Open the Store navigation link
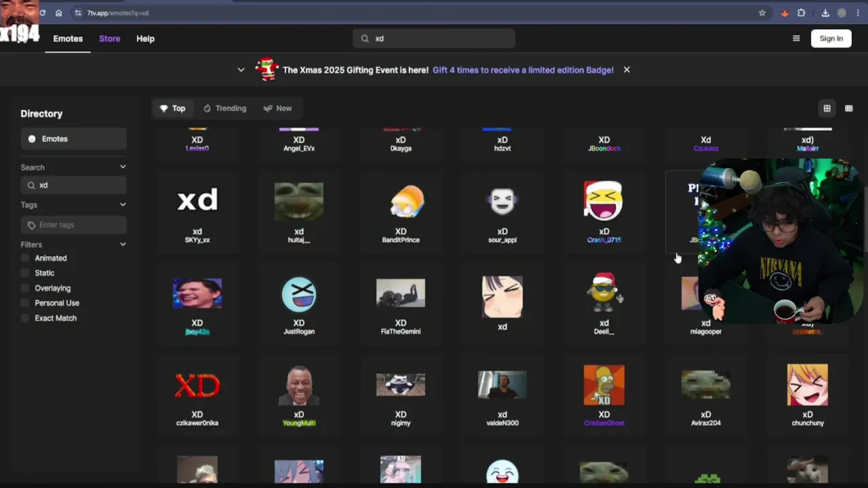Viewport: 868px width, 488px height. click(x=109, y=39)
